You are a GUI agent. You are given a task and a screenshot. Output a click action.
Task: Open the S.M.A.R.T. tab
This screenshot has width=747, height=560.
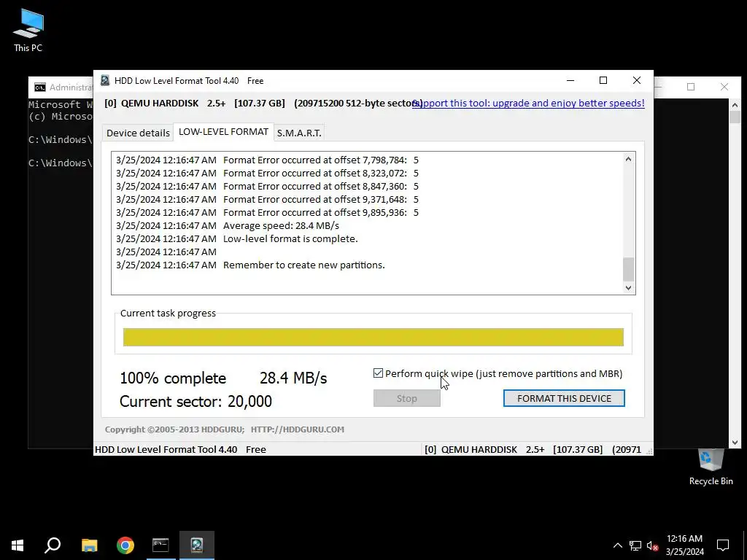(x=299, y=133)
